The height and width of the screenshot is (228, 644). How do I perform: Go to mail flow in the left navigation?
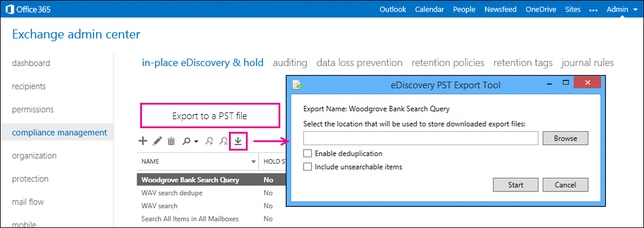click(x=28, y=202)
